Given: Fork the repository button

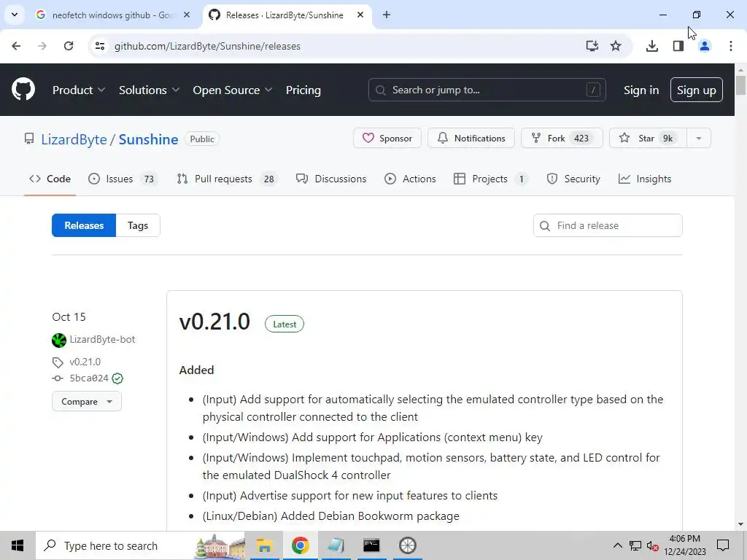Looking at the screenshot, I should click(x=562, y=138).
